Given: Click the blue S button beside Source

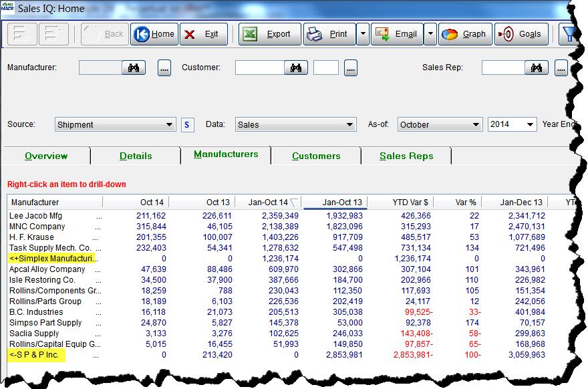Looking at the screenshot, I should click(x=187, y=124).
